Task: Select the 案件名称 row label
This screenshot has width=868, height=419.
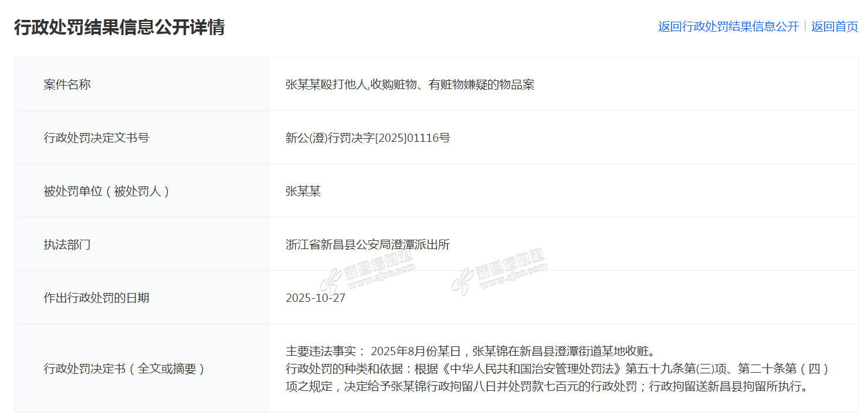Action: pos(67,84)
